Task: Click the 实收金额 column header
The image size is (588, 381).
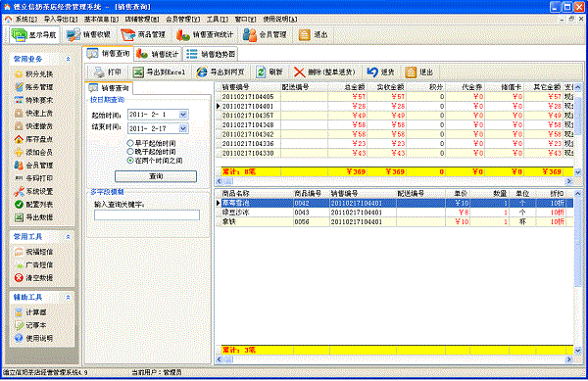Action: (x=386, y=87)
